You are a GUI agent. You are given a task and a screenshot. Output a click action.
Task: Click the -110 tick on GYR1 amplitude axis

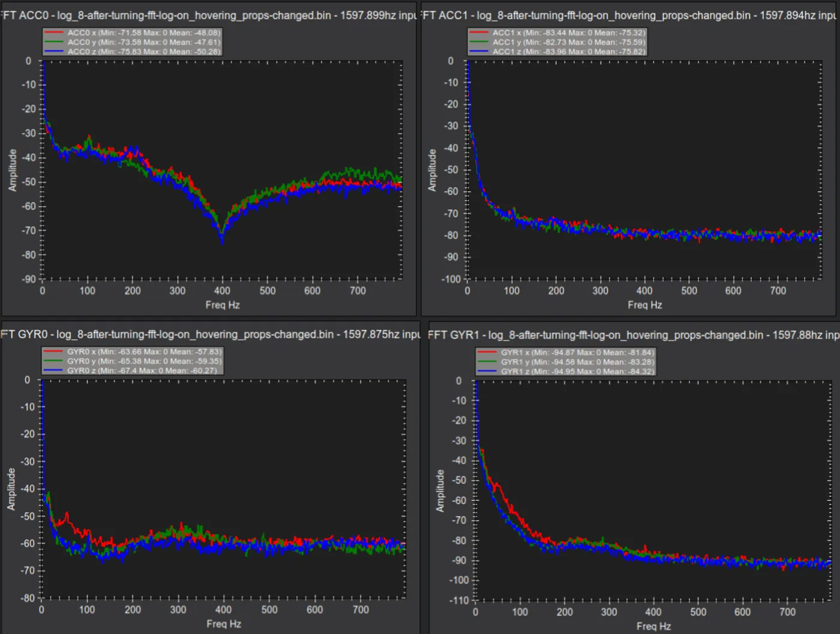pyautogui.click(x=460, y=600)
